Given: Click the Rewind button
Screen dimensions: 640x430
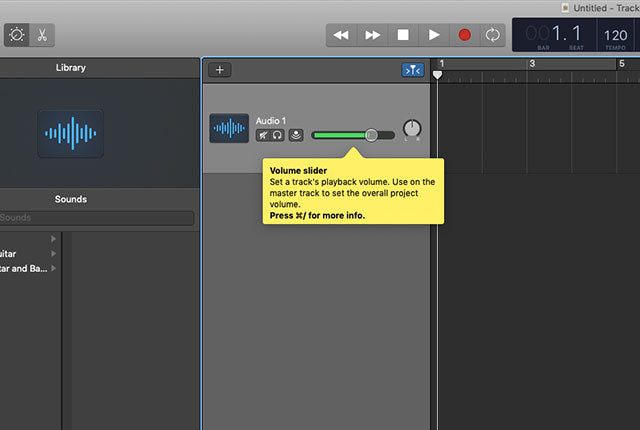Looking at the screenshot, I should [x=341, y=35].
